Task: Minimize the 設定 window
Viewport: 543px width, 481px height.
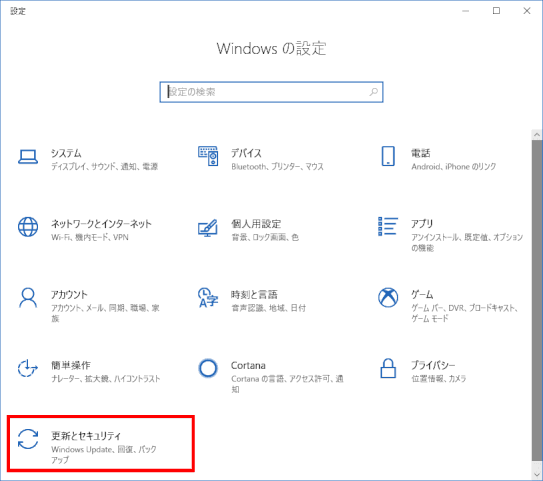Action: click(465, 11)
